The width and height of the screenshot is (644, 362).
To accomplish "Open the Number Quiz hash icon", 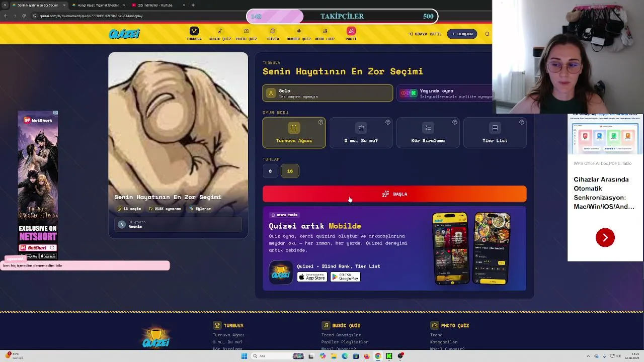I will (298, 31).
